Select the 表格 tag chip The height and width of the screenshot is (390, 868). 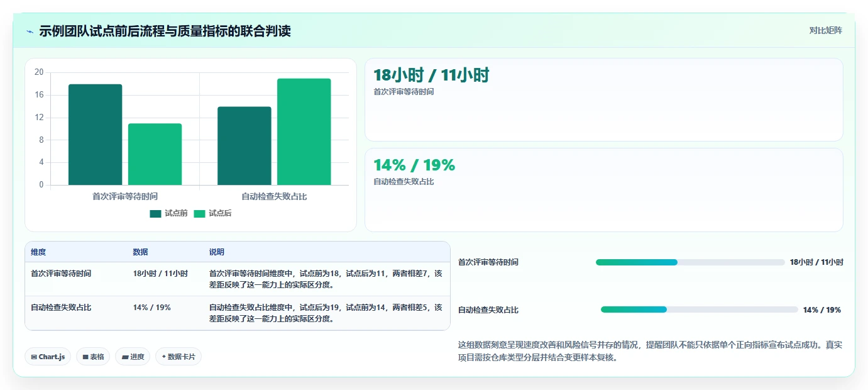93,357
